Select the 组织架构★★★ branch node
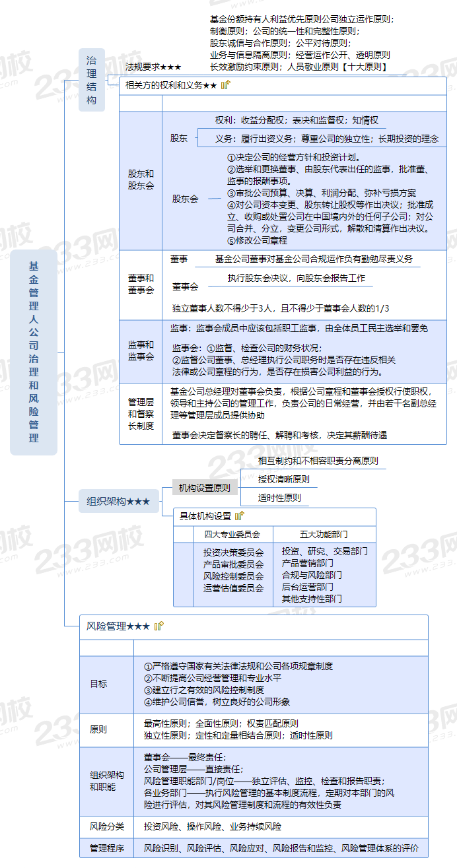 [x=119, y=502]
